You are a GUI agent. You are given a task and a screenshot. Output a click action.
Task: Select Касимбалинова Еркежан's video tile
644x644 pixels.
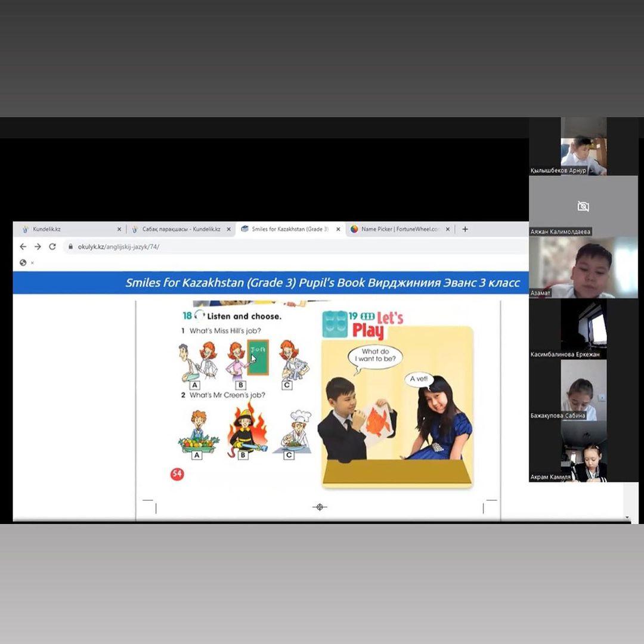coord(584,329)
